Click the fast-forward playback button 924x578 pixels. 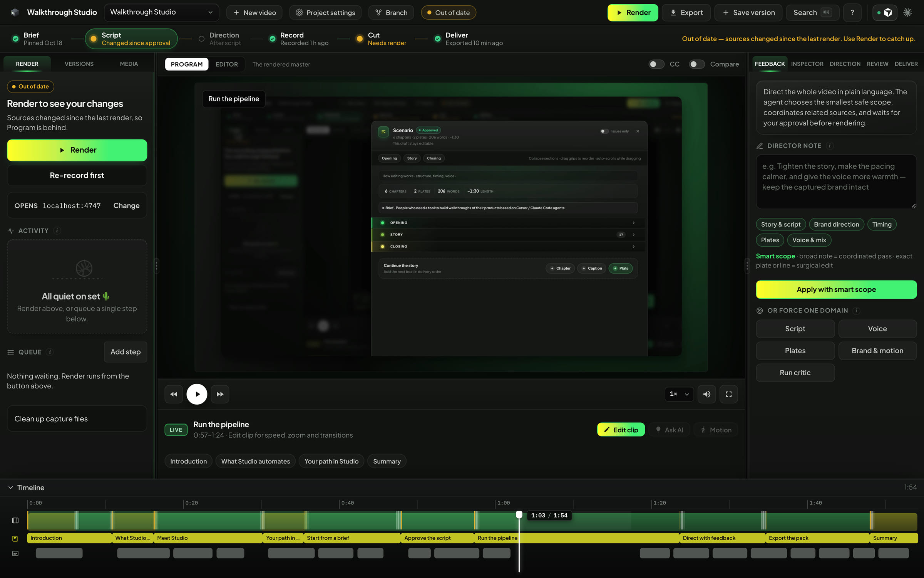[220, 394]
